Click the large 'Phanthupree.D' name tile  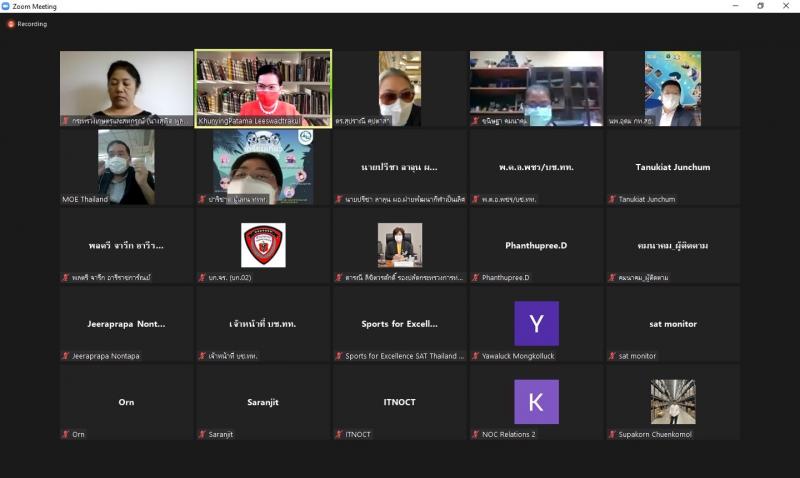536,245
